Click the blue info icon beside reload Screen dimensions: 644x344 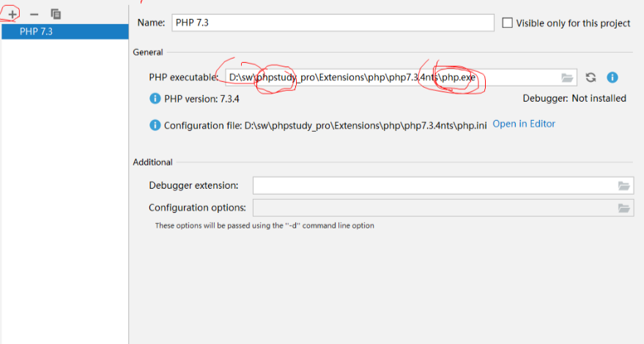[612, 78]
